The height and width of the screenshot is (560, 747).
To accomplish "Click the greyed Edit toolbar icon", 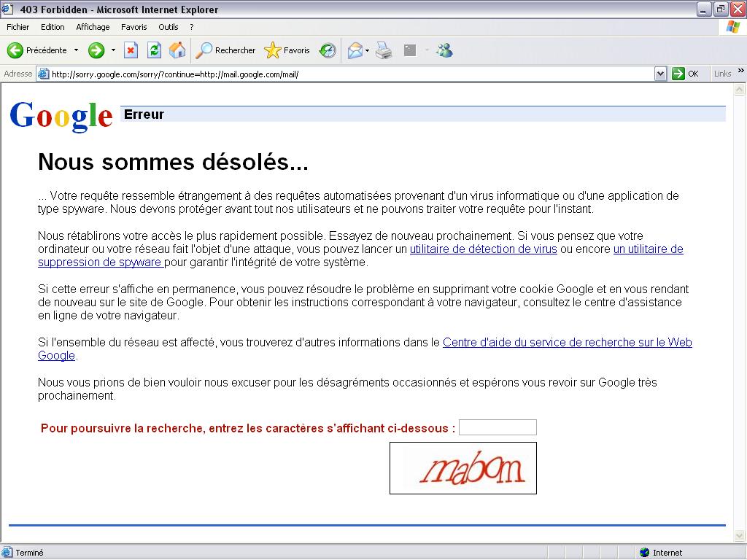I will pyautogui.click(x=410, y=50).
